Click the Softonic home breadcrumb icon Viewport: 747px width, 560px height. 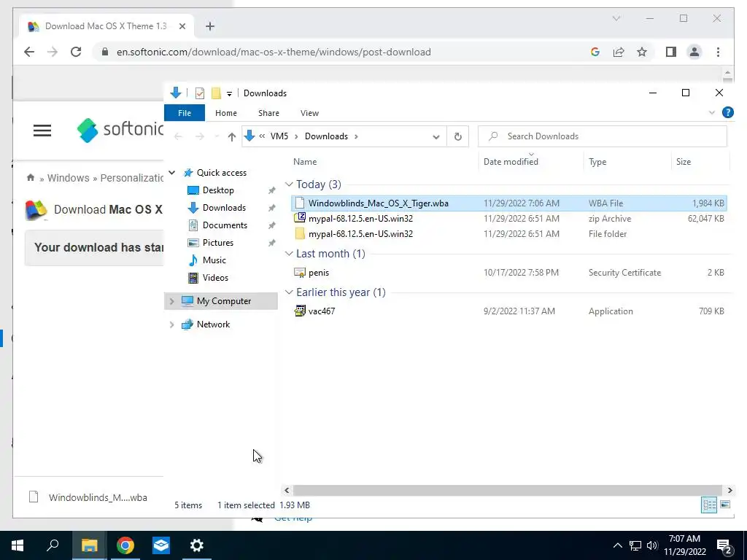31,178
